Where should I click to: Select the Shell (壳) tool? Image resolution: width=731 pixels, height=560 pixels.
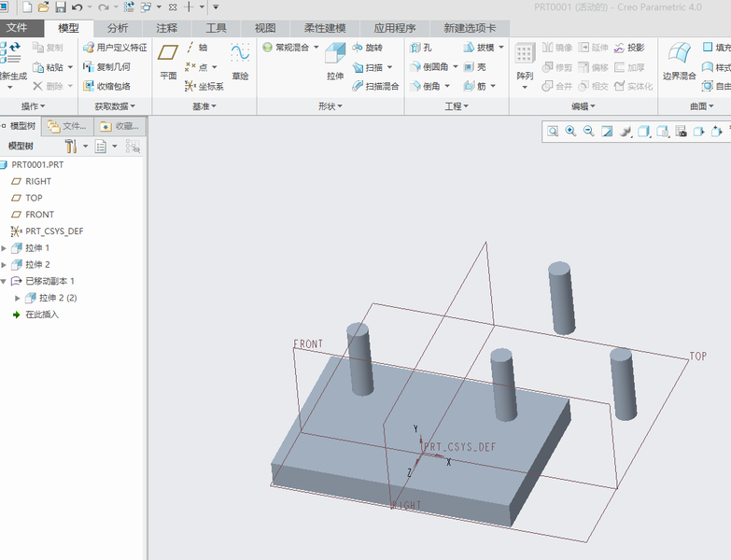[x=475, y=67]
